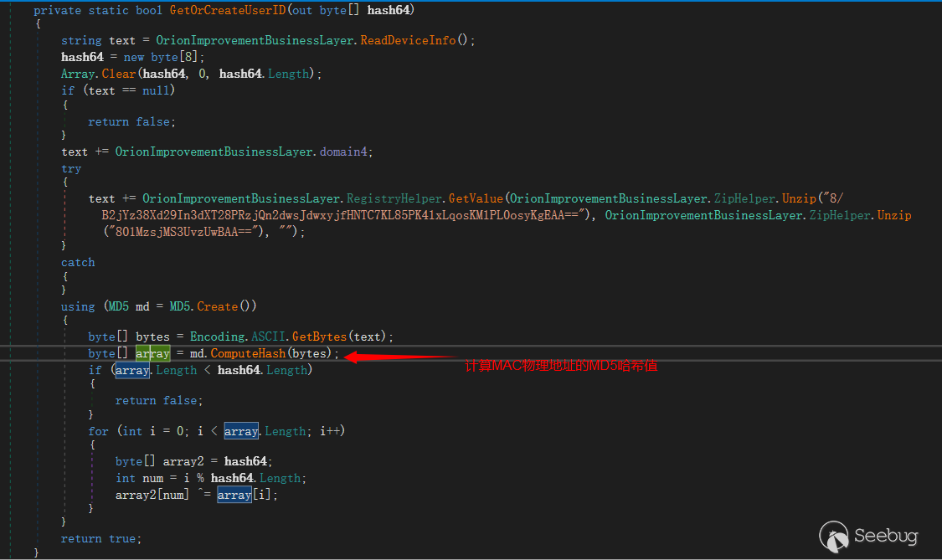Click the Seebug logo icon
The height and width of the screenshot is (560, 942).
pyautogui.click(x=834, y=536)
